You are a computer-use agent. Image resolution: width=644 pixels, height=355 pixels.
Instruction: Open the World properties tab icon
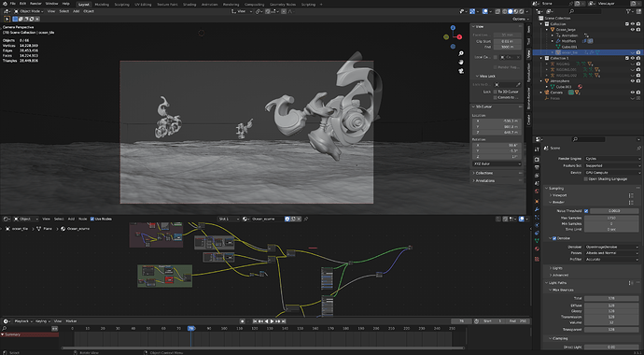[x=537, y=192]
